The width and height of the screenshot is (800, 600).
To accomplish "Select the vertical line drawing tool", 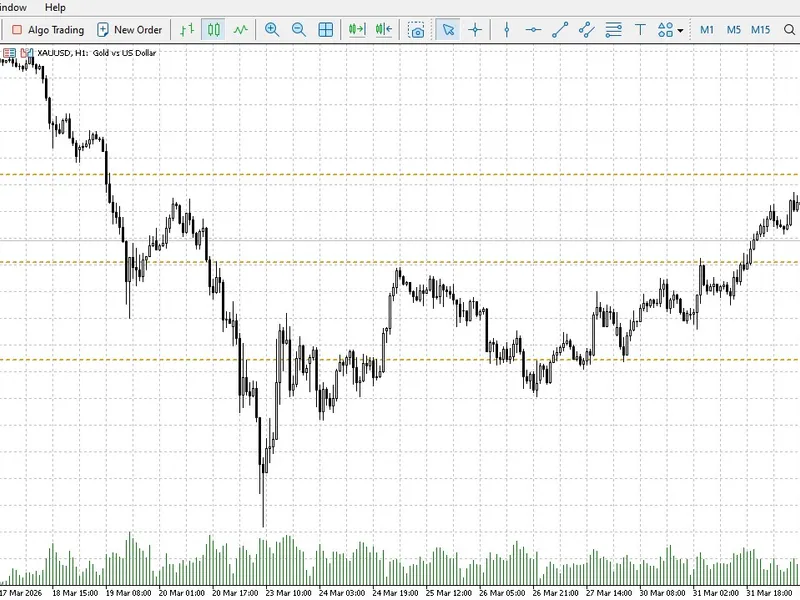I will click(x=507, y=30).
